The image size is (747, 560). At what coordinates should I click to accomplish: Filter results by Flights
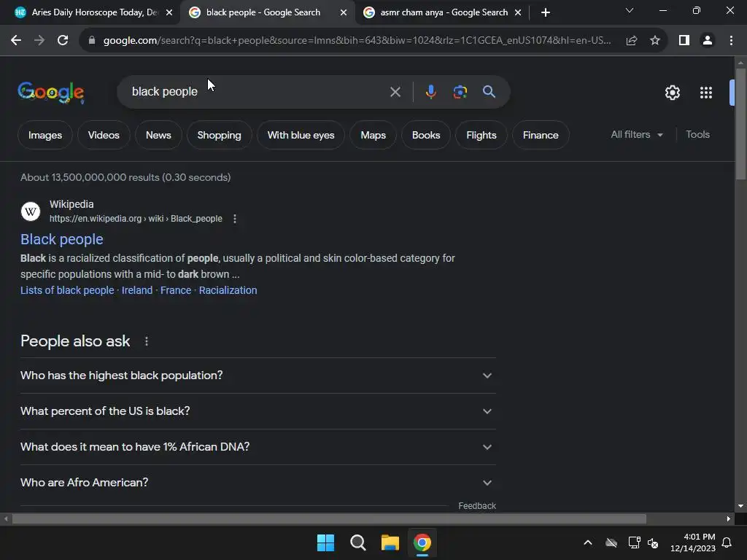point(481,135)
